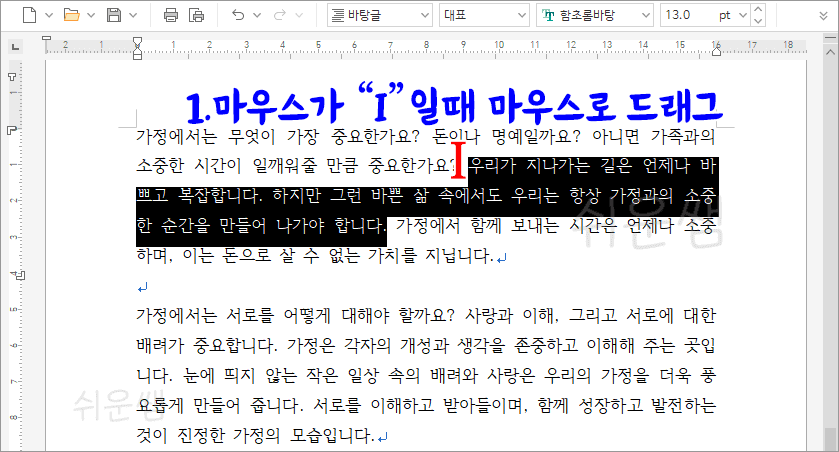Increase font size with up stepper
839x452 pixels.
[758, 10]
